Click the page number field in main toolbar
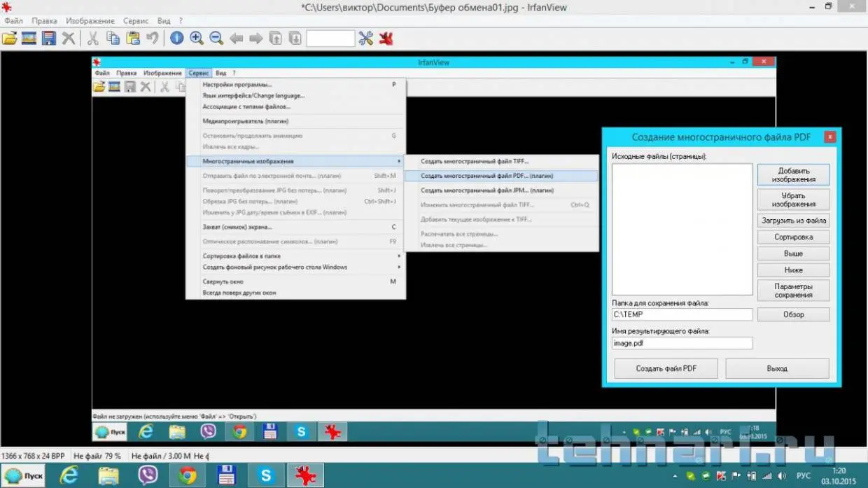 click(x=330, y=39)
